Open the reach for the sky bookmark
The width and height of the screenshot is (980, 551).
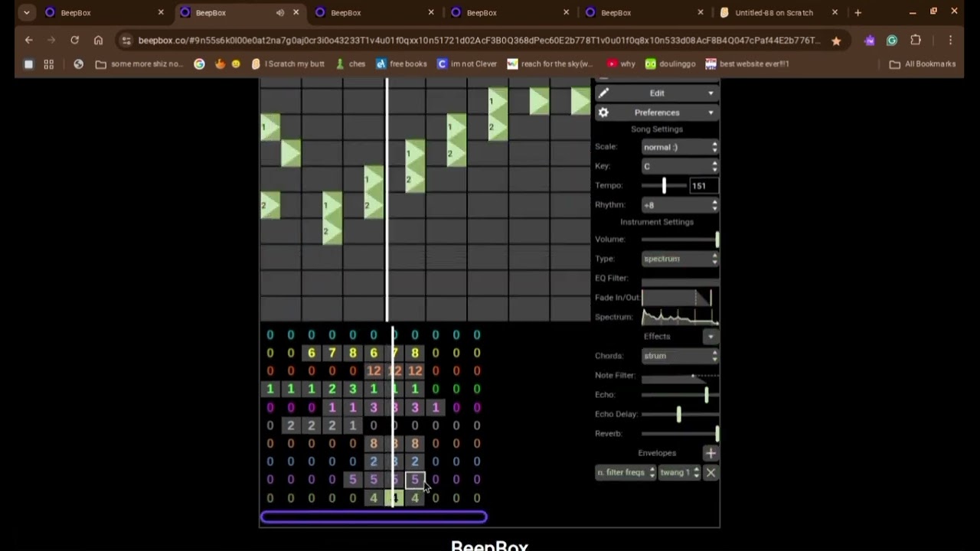[x=550, y=64]
